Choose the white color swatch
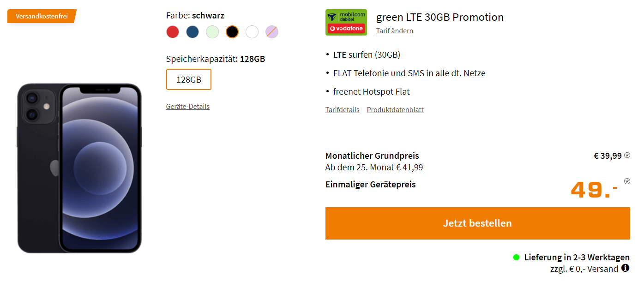644x282 pixels. click(x=252, y=32)
